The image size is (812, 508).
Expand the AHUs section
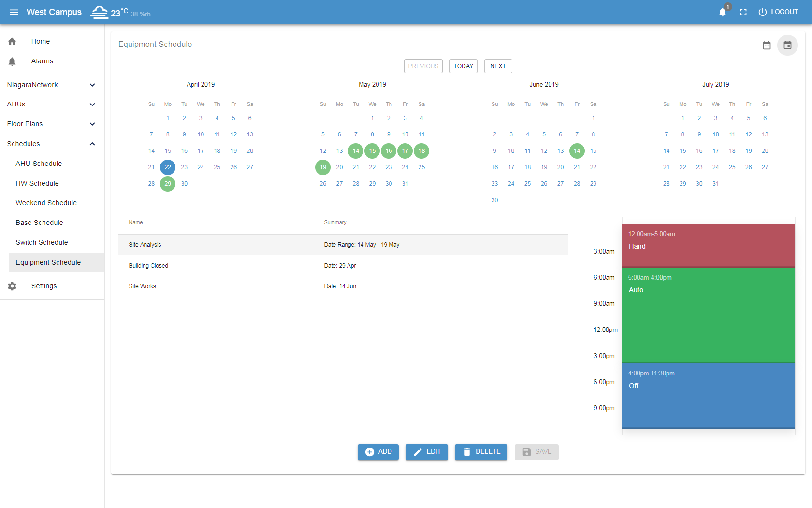point(52,104)
